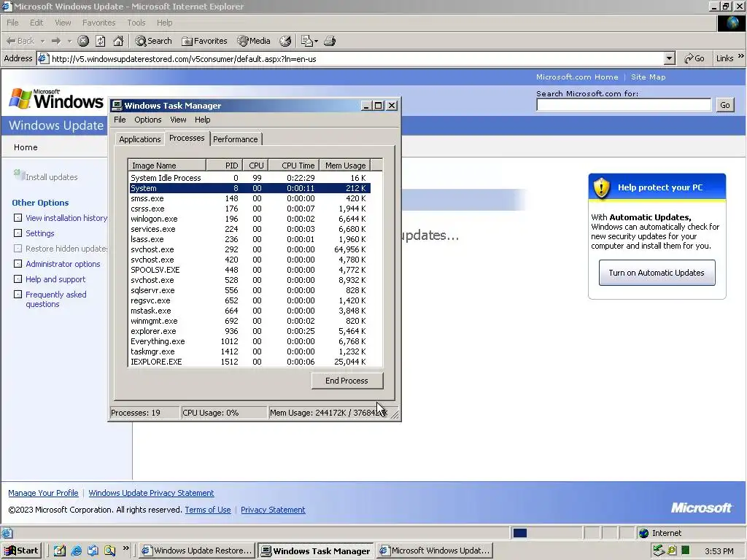This screenshot has width=747, height=560.
Task: Open Task Manager View menu
Action: point(178,120)
